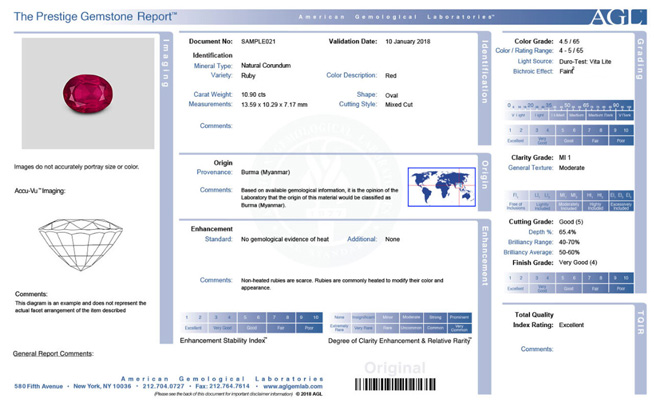Click the Faint bichroic effect value
This screenshot has height=400, width=654.
point(566,71)
